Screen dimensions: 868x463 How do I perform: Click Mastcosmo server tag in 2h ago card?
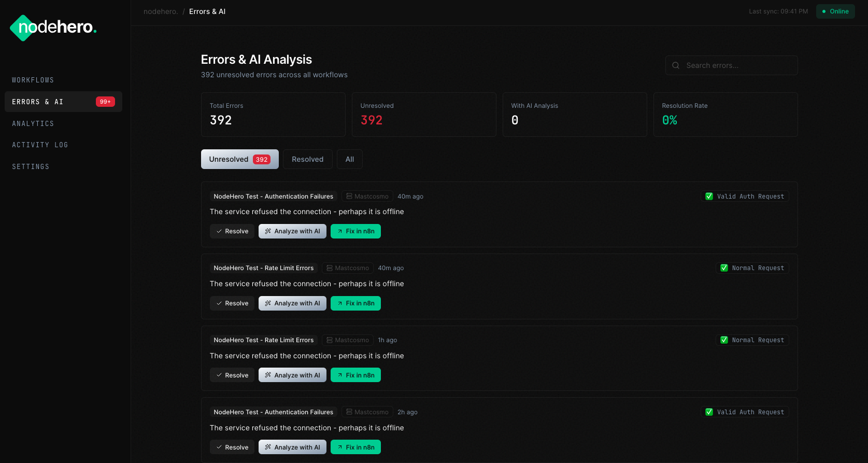pyautogui.click(x=367, y=412)
